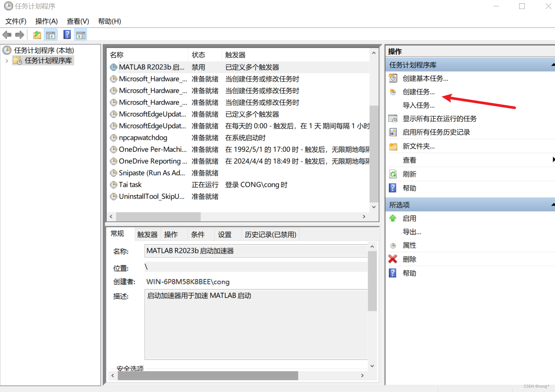Click 创建任务... in the actions pane

click(x=418, y=92)
